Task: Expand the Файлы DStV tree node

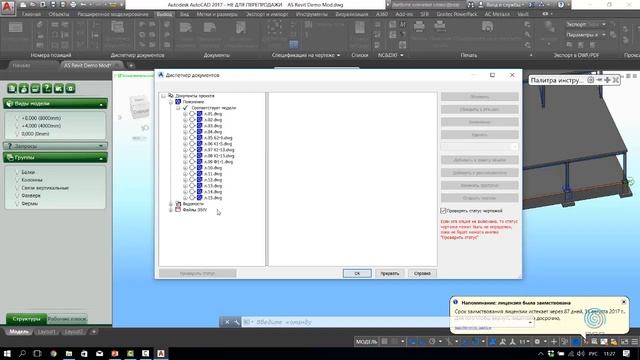Action: tap(171, 210)
